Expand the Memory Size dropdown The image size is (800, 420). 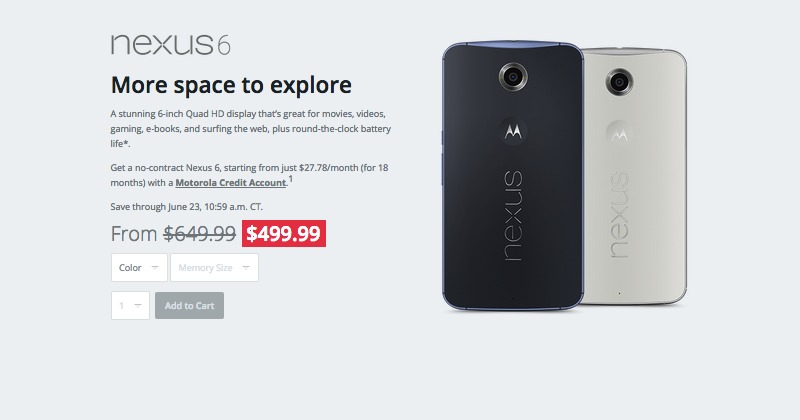tap(214, 267)
